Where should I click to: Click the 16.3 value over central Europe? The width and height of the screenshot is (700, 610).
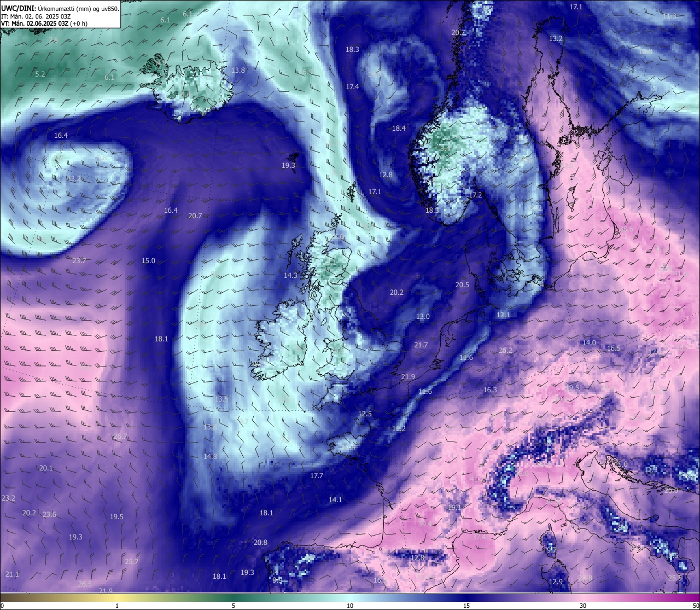click(490, 390)
